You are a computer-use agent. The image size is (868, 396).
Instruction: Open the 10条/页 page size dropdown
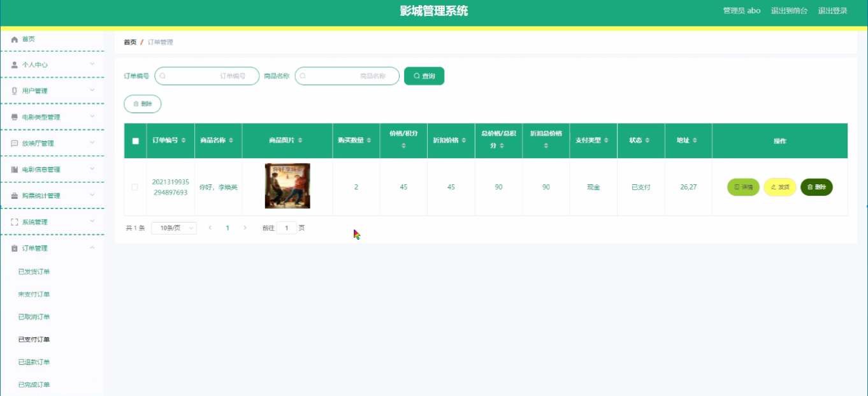173,228
